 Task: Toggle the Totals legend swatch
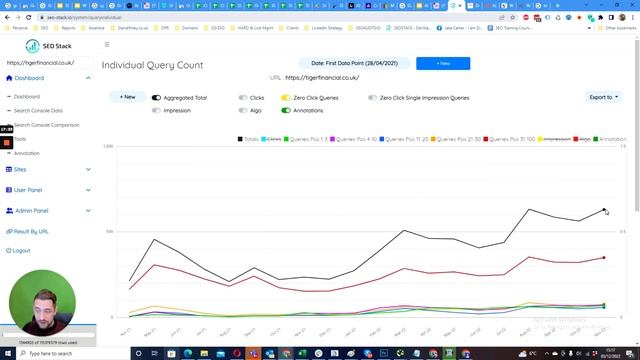click(x=240, y=139)
